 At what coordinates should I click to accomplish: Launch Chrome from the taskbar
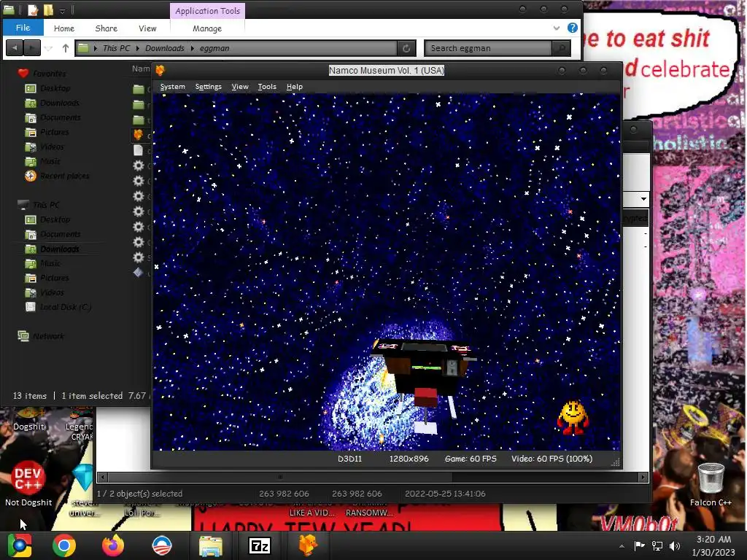pos(64,545)
